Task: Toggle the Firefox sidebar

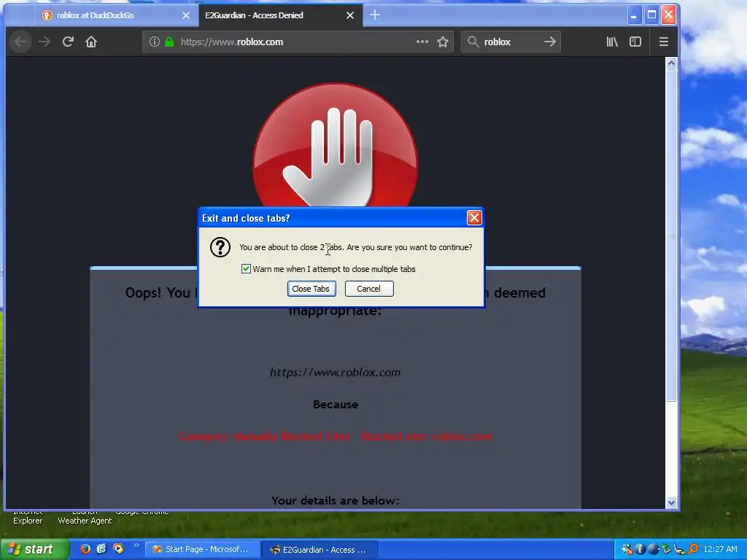Action: (x=635, y=42)
